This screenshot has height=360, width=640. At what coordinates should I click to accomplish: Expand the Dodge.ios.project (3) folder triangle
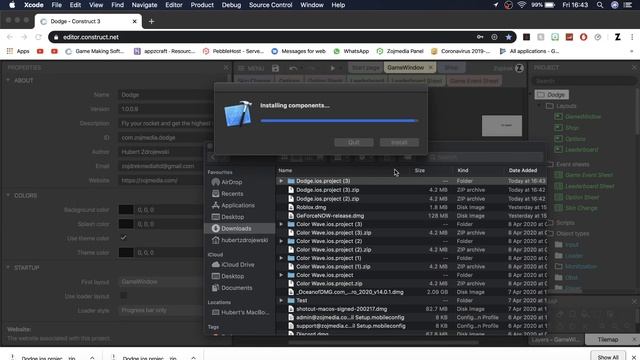tap(281, 181)
